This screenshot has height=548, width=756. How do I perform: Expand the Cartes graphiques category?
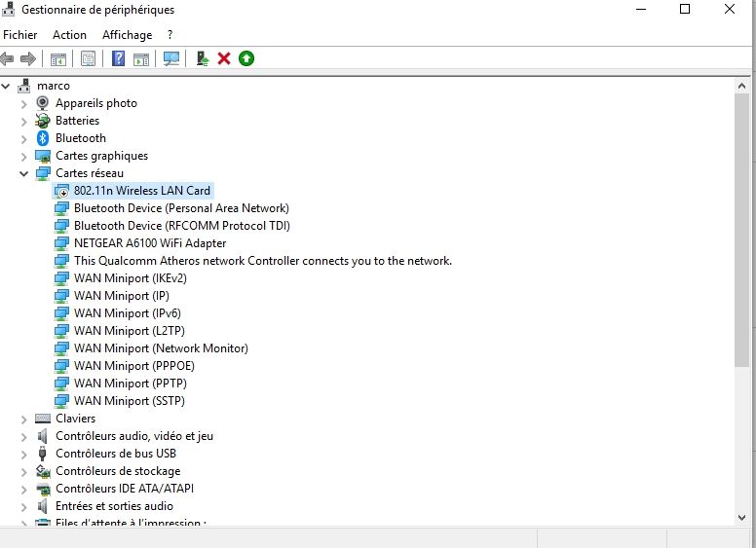coord(24,157)
